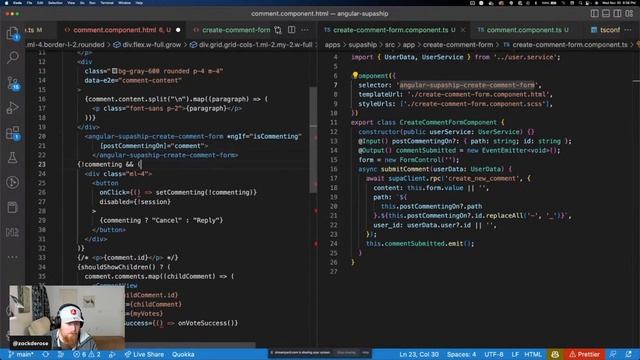
Task: Click the Copilot status bar icon
Action: point(555,354)
